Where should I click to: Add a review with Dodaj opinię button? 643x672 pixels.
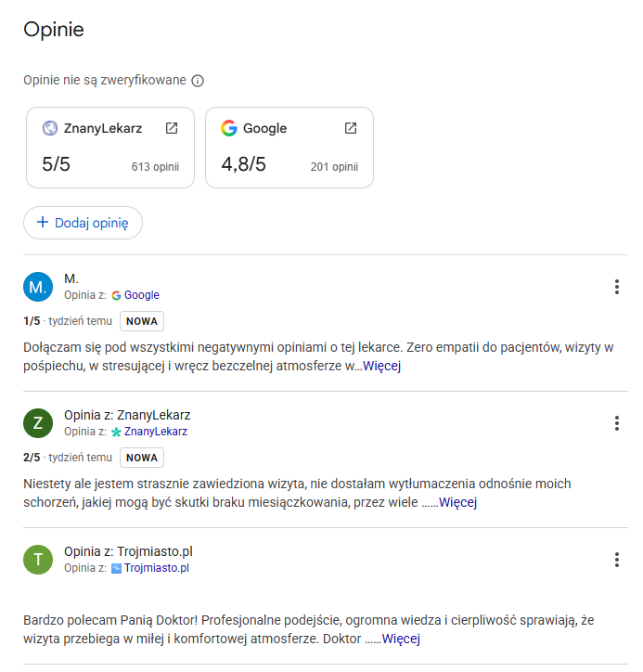pyautogui.click(x=83, y=223)
